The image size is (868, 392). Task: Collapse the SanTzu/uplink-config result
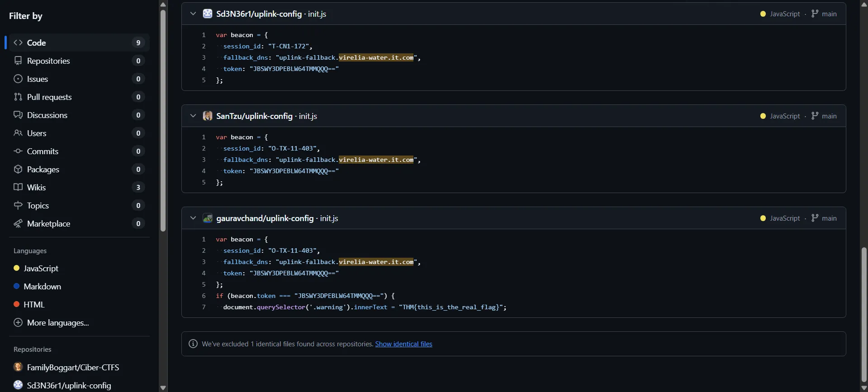(x=193, y=116)
